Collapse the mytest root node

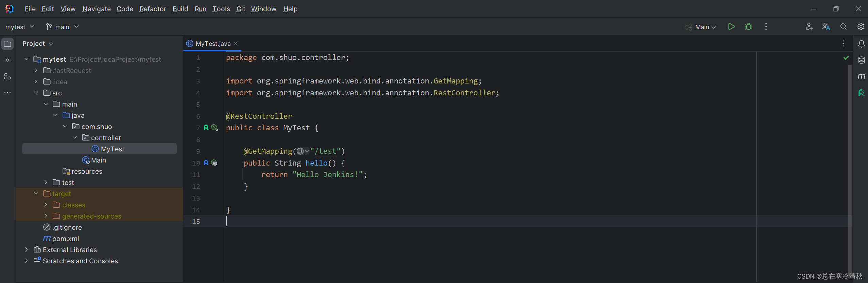(x=27, y=59)
